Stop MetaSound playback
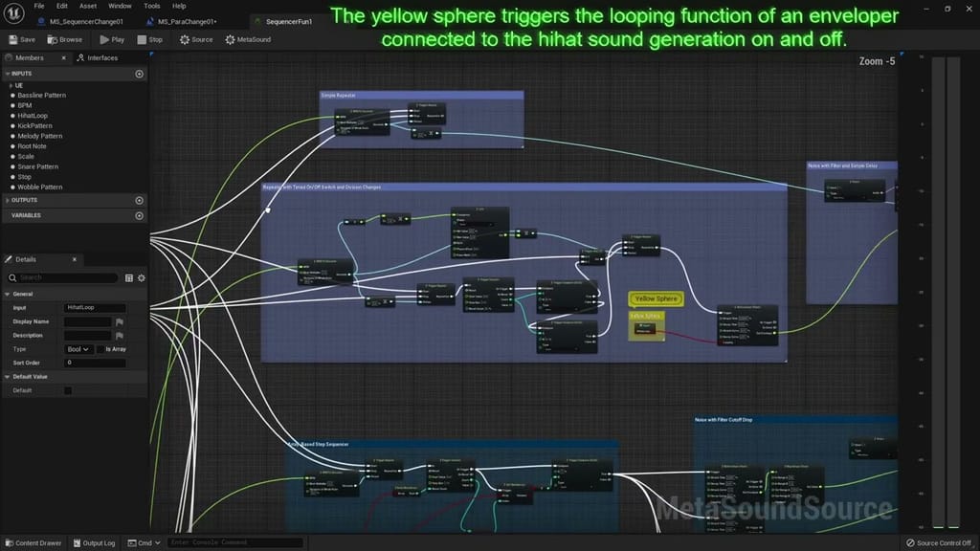 pos(149,39)
